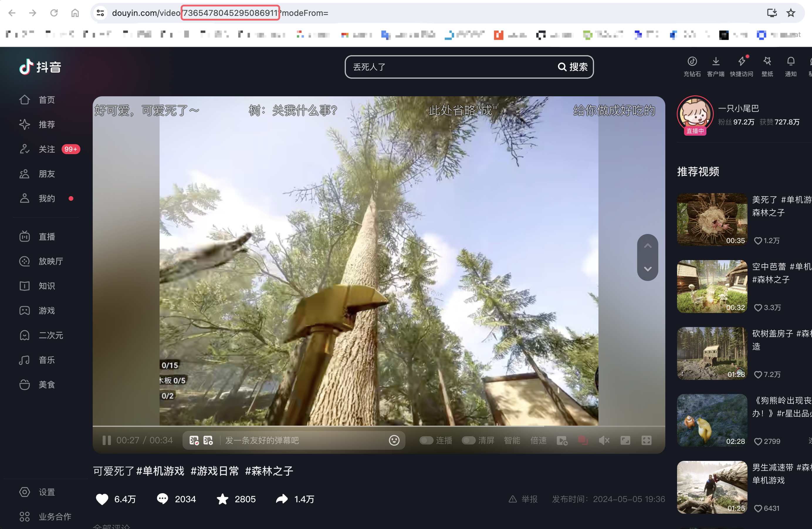Open 游戏 games section
This screenshot has height=529, width=812.
click(38, 310)
